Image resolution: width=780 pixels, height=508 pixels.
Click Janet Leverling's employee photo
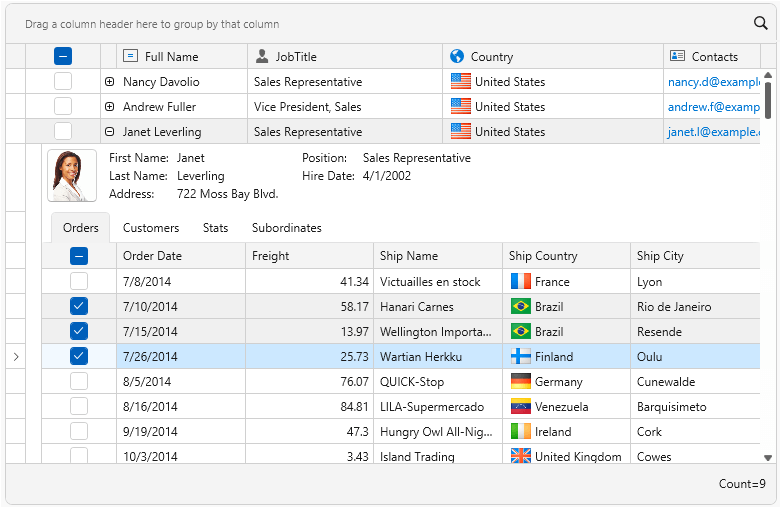click(x=72, y=176)
